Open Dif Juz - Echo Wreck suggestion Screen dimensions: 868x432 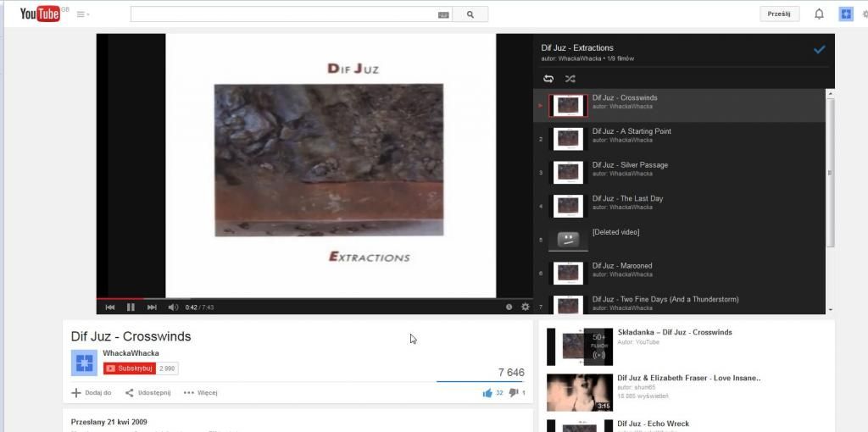(x=654, y=424)
